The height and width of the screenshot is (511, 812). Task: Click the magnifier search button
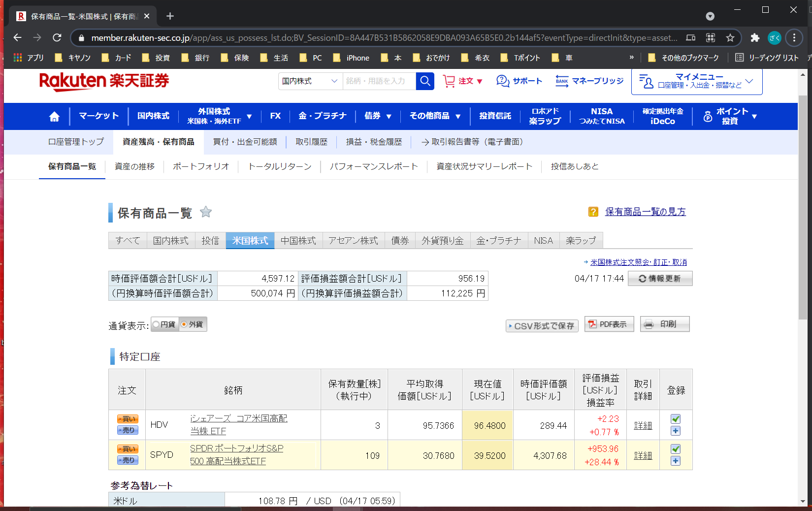pos(425,81)
